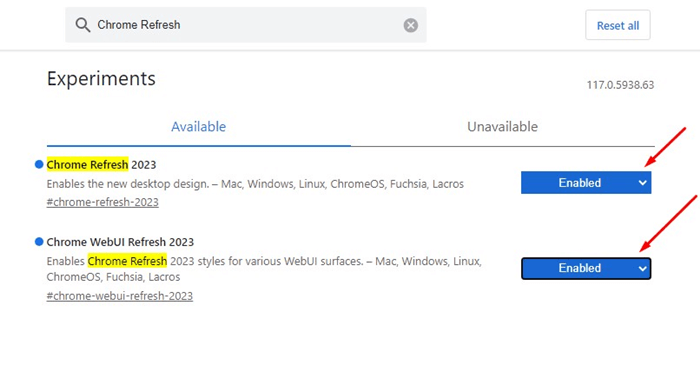Open the #chrome-refresh-2023 link
The image size is (700, 378).
tap(102, 202)
